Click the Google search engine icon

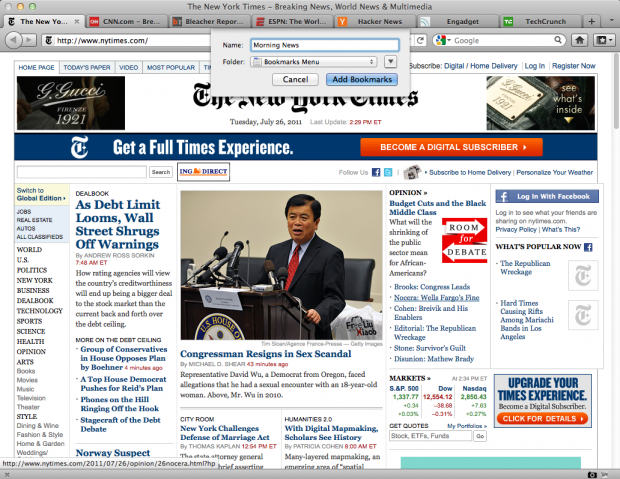coord(440,40)
